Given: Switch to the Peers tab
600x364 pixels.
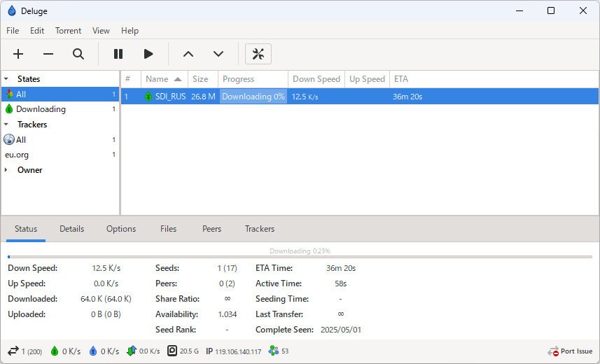Looking at the screenshot, I should (211, 229).
